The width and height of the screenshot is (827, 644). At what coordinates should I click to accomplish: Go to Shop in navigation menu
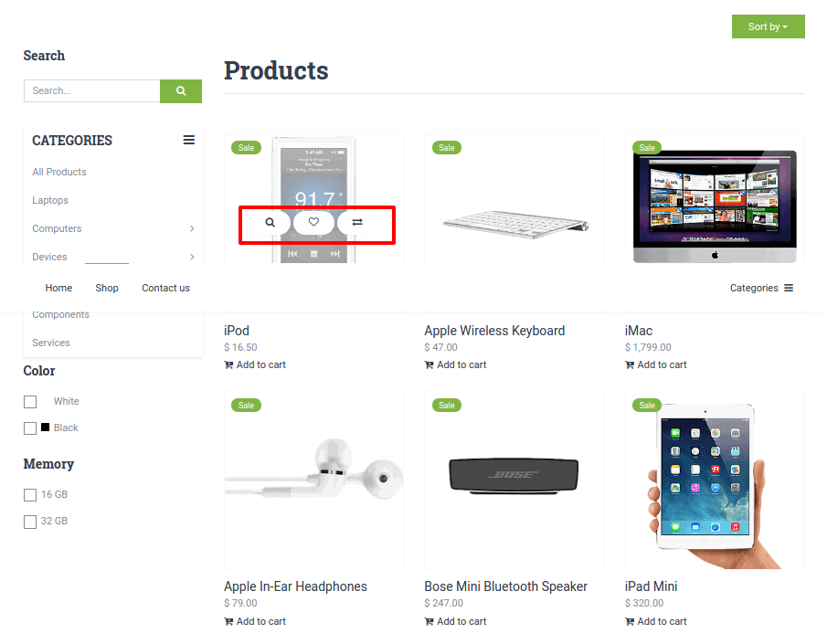pos(107,288)
